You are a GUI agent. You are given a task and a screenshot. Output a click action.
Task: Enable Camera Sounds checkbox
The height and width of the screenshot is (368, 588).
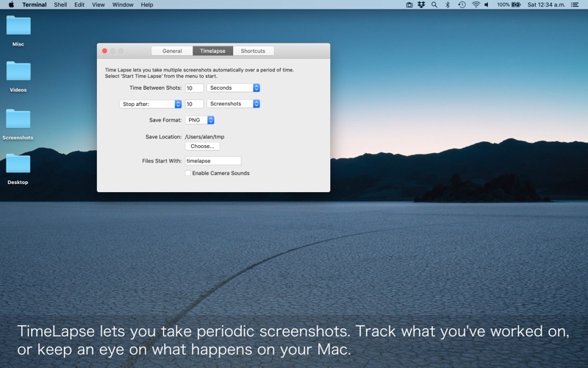pyautogui.click(x=188, y=173)
